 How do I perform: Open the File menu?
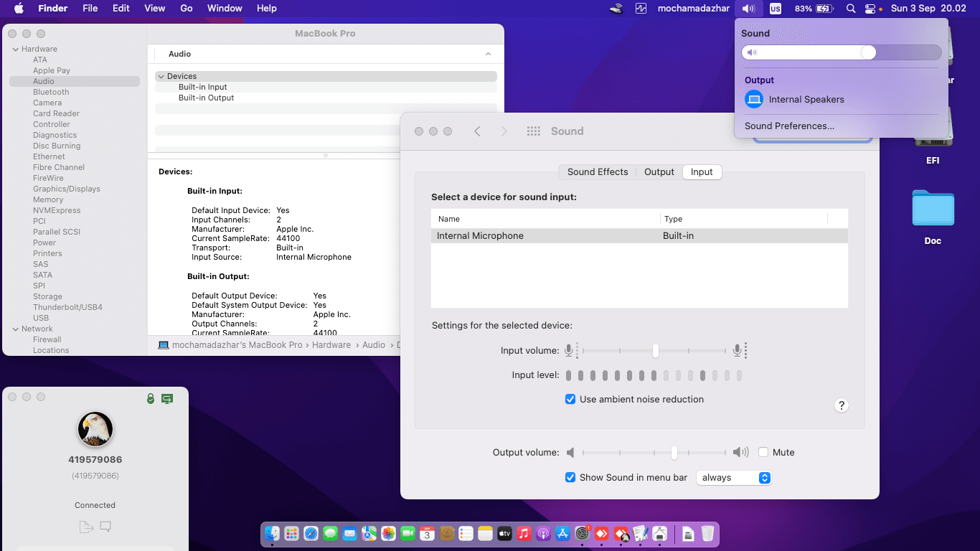click(90, 9)
